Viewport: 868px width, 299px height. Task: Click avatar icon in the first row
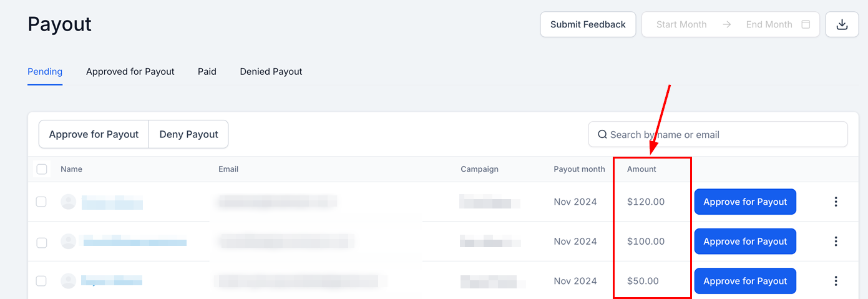coord(69,202)
